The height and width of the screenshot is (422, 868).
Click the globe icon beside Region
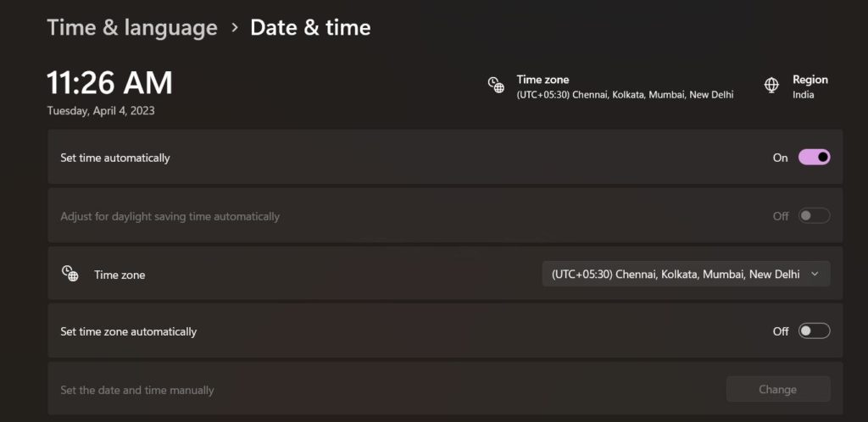coord(771,85)
